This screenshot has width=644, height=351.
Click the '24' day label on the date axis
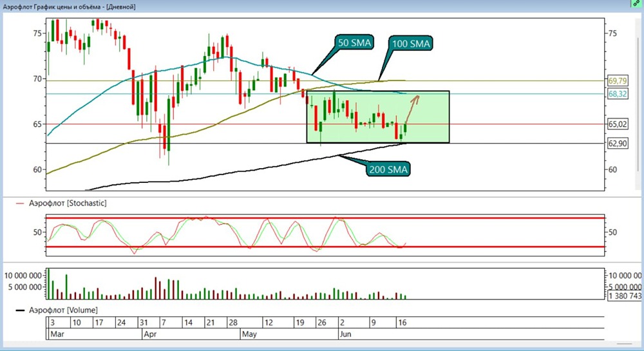pyautogui.click(x=121, y=323)
